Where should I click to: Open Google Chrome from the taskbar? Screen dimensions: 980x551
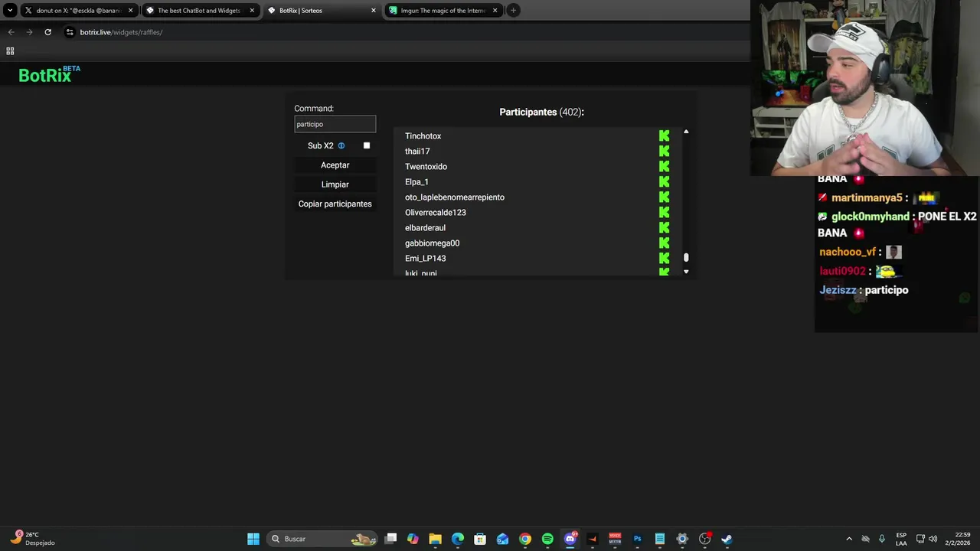pos(525,539)
